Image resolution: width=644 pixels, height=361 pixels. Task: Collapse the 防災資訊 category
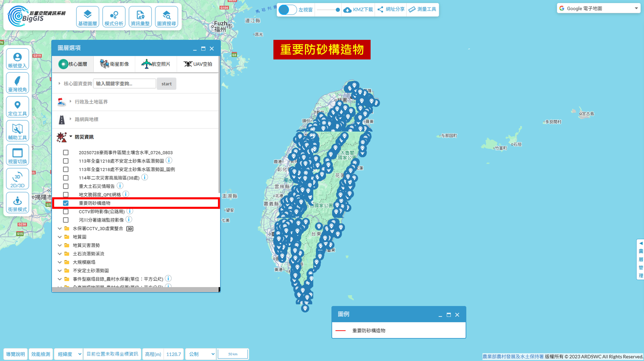point(71,137)
